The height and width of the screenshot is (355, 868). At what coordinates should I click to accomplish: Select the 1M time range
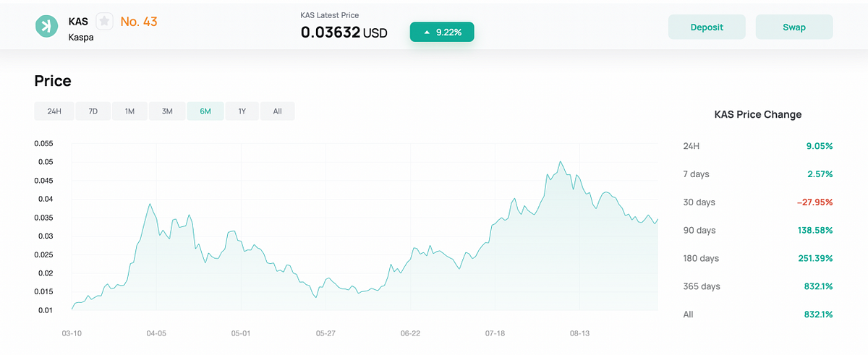click(130, 111)
